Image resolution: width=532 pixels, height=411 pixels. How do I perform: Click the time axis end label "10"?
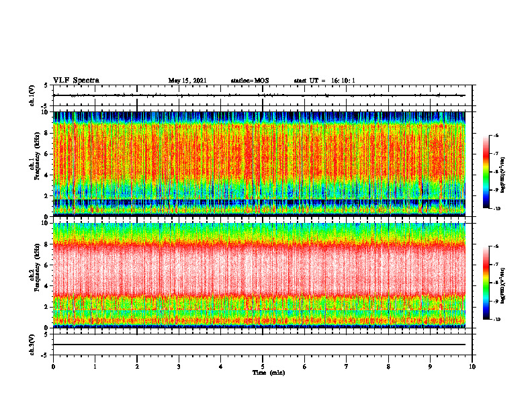coord(472,367)
